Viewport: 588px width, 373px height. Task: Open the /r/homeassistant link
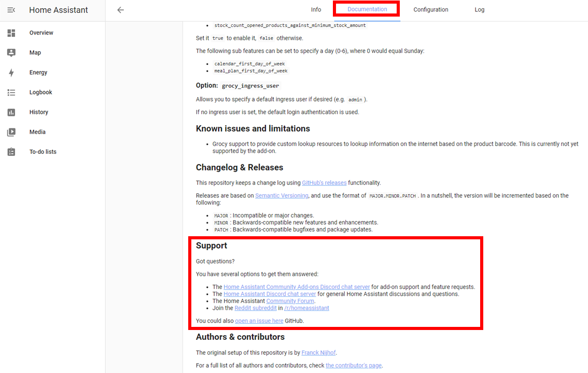tap(306, 308)
